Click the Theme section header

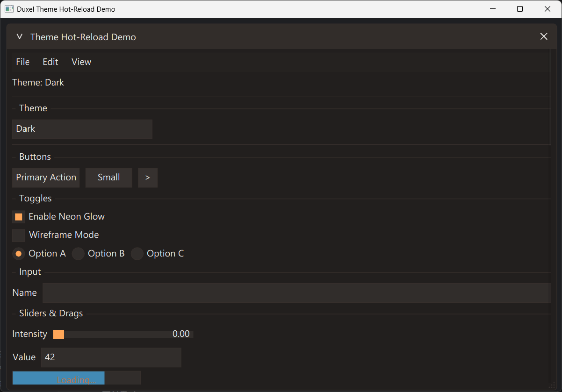coord(33,108)
